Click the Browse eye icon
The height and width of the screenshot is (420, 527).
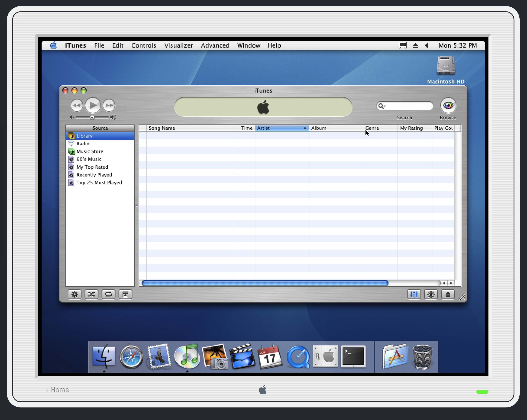tap(448, 106)
